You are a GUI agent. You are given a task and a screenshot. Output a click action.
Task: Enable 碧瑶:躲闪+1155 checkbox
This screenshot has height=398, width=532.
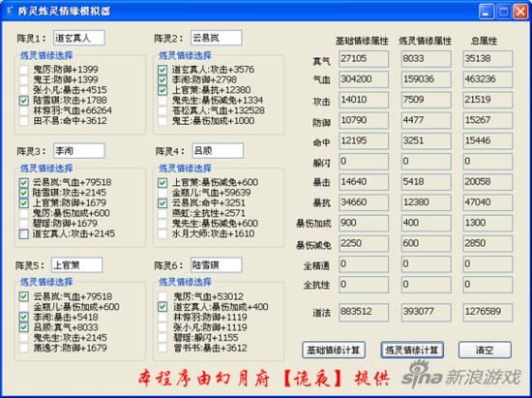pyautogui.click(x=163, y=338)
